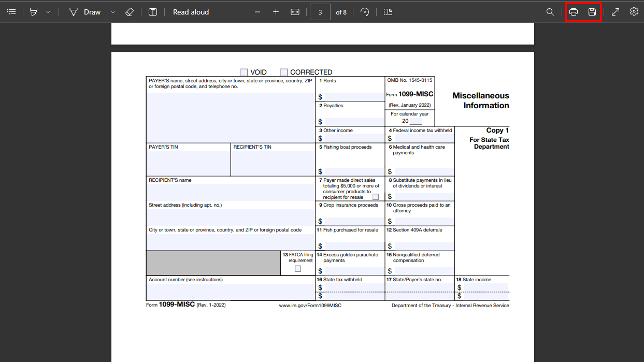
Task: Rotate the document page
Action: click(x=365, y=12)
